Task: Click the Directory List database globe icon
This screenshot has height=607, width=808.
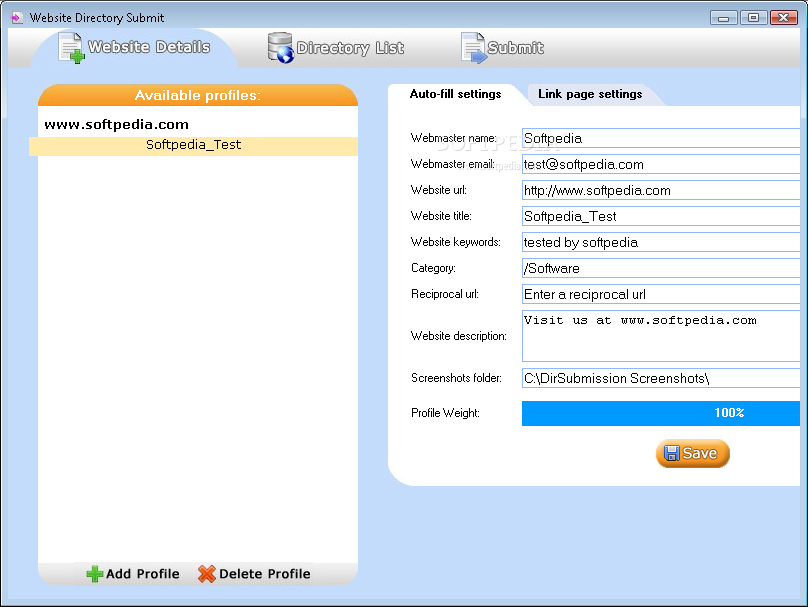Action: (281, 48)
